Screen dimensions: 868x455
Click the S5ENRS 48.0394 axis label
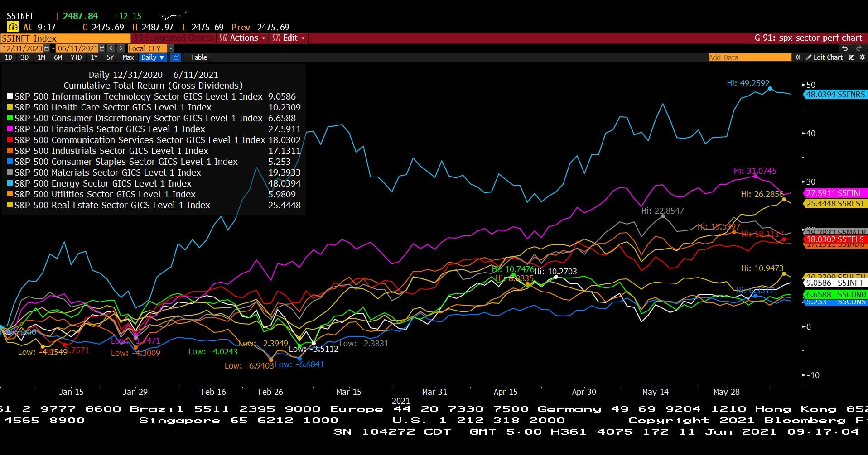835,95
